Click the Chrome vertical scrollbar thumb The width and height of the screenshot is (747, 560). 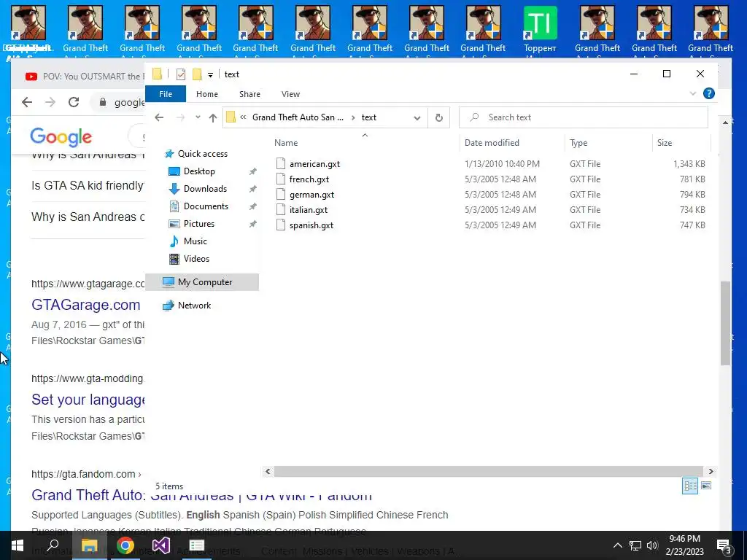(x=725, y=323)
